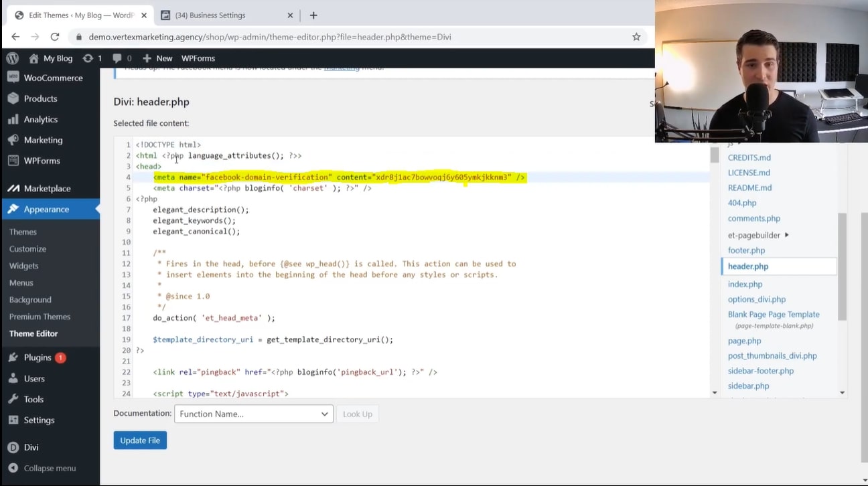
Task: Click the browser address bar URL
Action: pyautogui.click(x=270, y=37)
